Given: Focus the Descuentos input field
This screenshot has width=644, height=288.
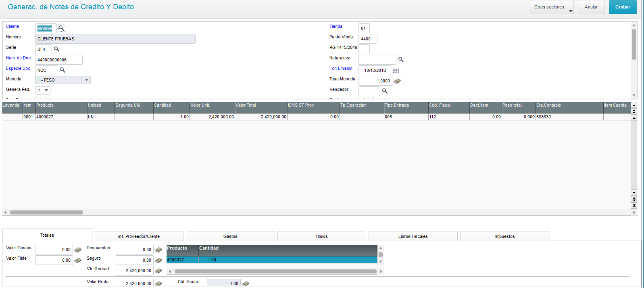Looking at the screenshot, I should [135, 250].
